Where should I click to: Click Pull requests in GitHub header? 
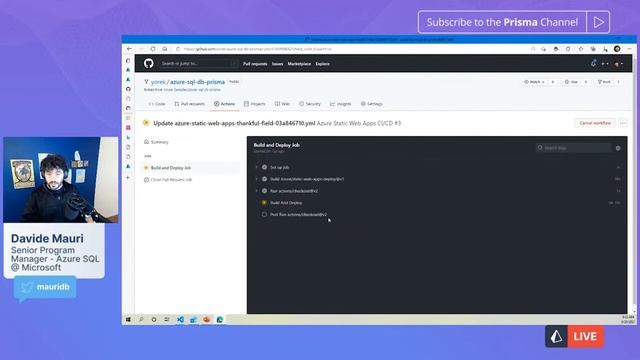[255, 64]
